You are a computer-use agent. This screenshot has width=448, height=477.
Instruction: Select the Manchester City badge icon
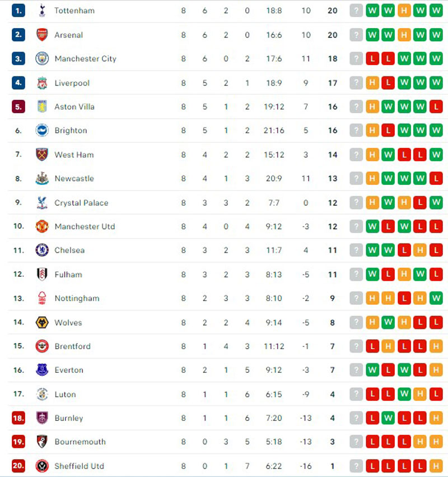tap(42, 58)
